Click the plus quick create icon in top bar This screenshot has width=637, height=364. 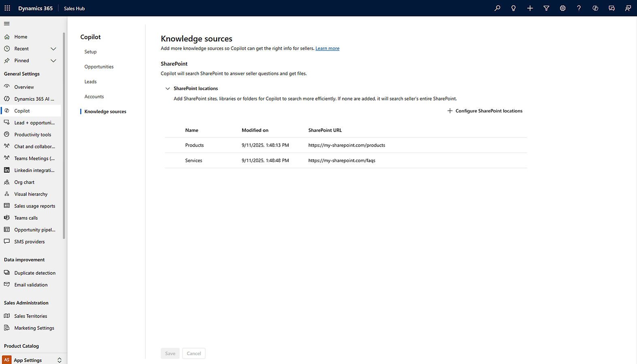(x=530, y=8)
